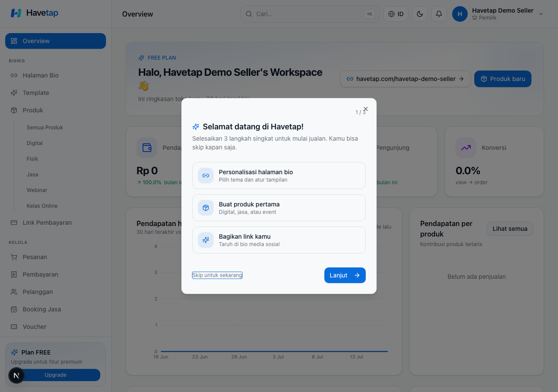Viewport: 558px width, 392px height.
Task: Open Halaman Bio menu item
Action: coord(55,75)
